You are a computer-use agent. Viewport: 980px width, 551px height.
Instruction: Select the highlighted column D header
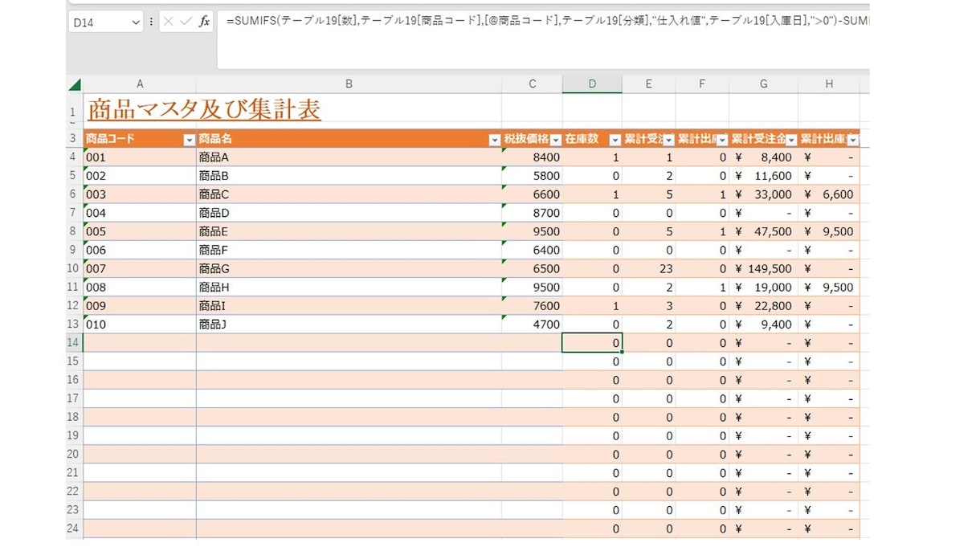point(592,84)
